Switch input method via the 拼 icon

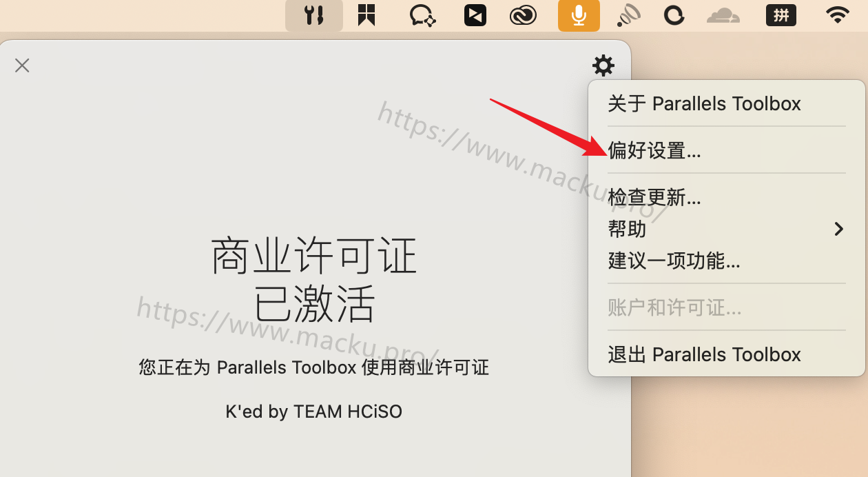click(781, 15)
